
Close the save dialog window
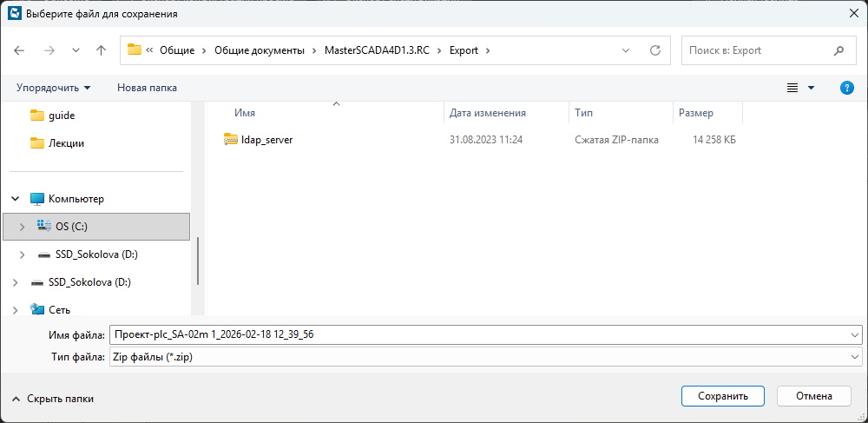pyautogui.click(x=852, y=14)
